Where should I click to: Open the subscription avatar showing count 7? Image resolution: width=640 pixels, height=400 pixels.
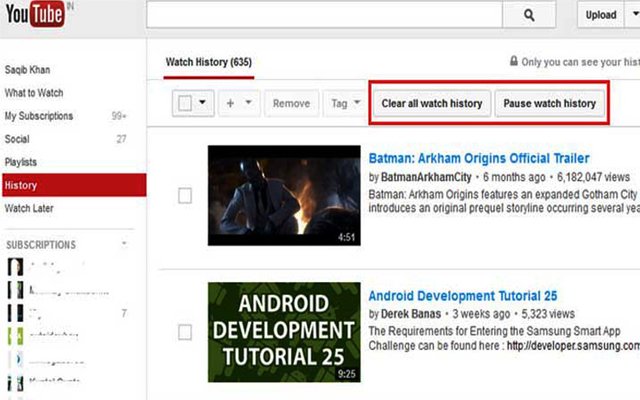coord(16,313)
